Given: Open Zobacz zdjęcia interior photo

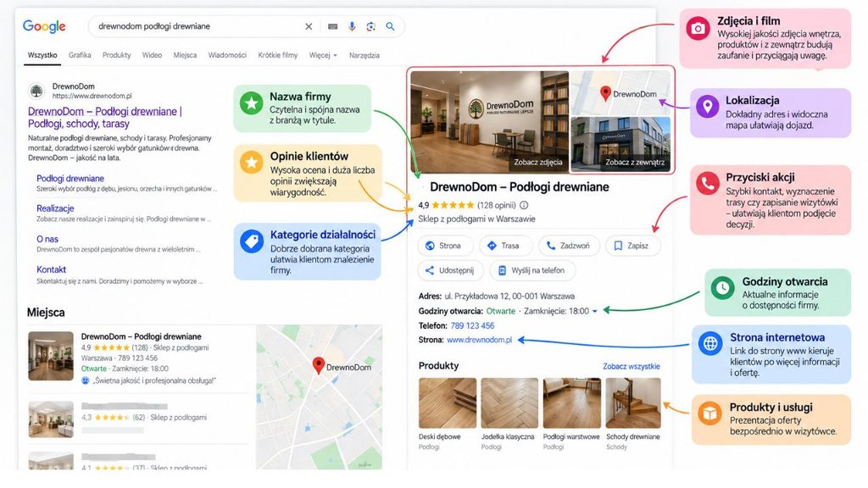Looking at the screenshot, I should (x=489, y=122).
